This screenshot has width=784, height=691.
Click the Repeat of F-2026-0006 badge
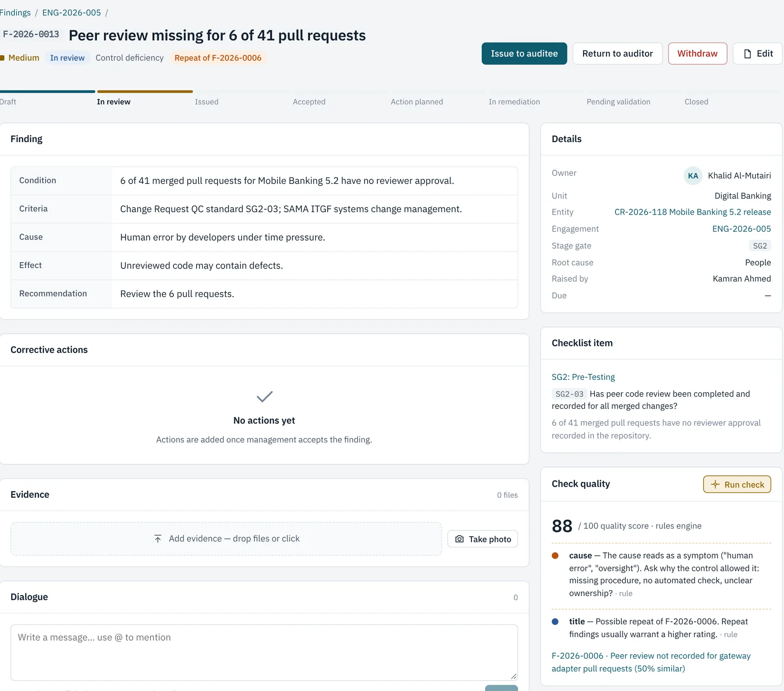click(218, 58)
